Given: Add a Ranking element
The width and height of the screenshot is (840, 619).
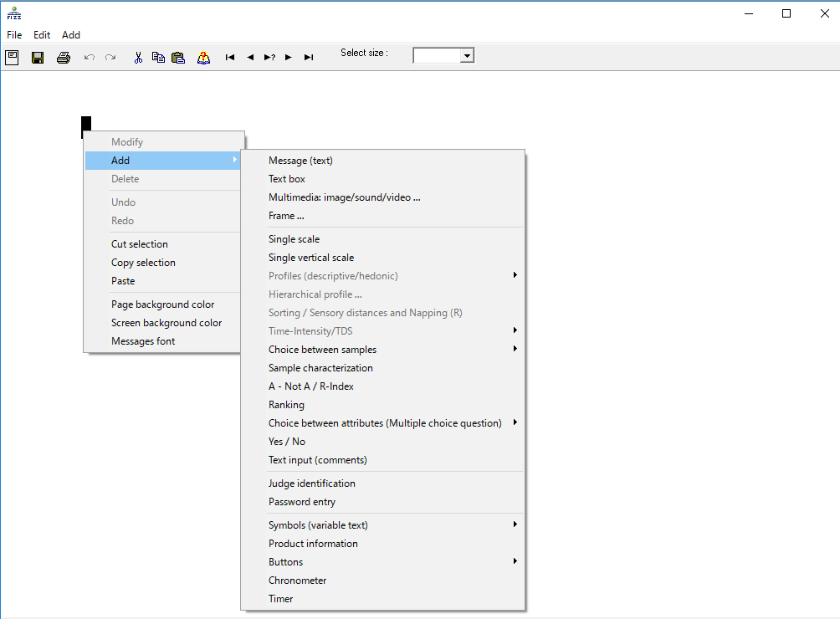Looking at the screenshot, I should tap(382, 405).
